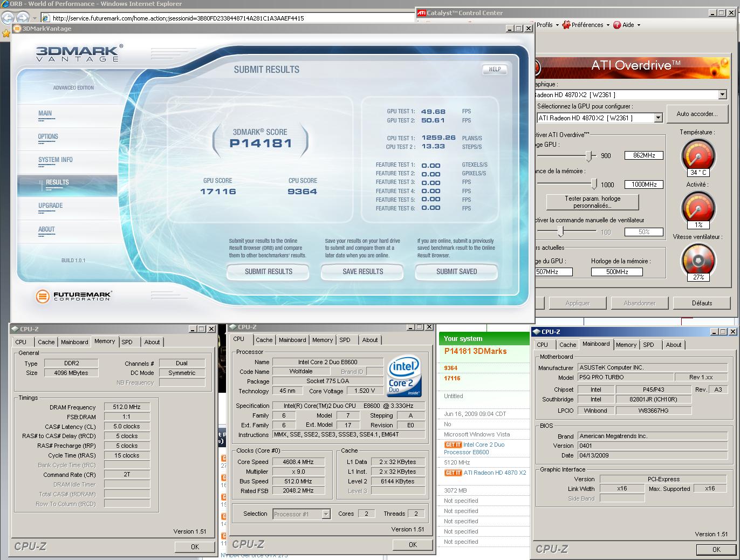Switch to the About tab in the middle CPU-Z window
740x560 pixels.
pyautogui.click(x=370, y=340)
